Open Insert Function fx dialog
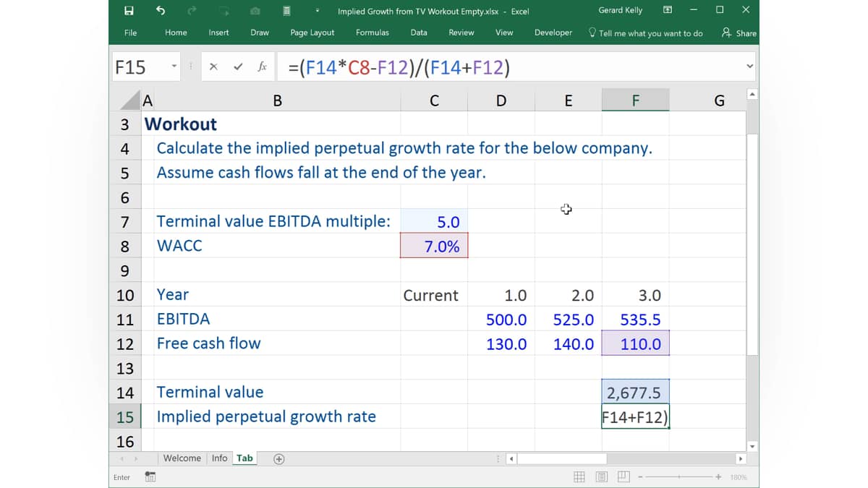This screenshot has width=868, height=488. coord(262,67)
